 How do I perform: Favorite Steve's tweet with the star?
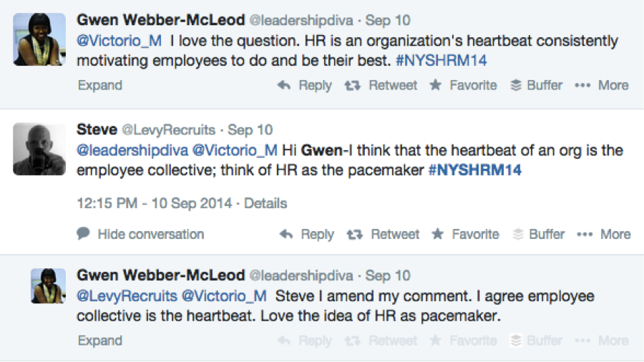tap(465, 234)
